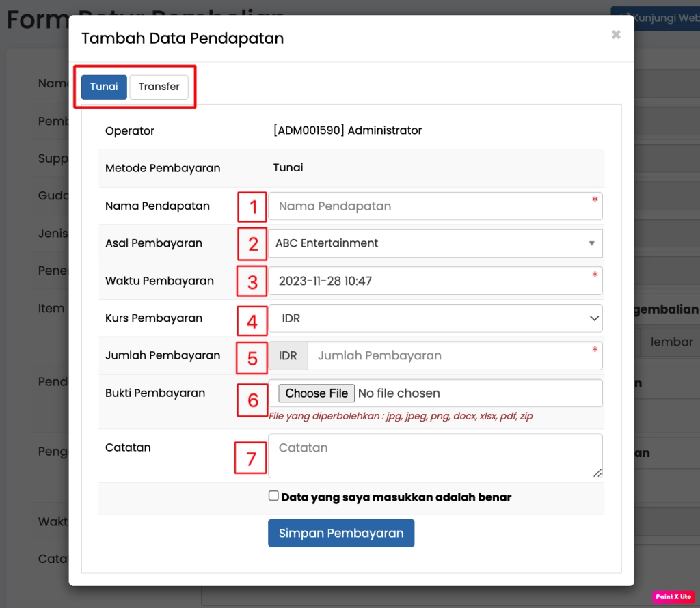This screenshot has height=608, width=700.
Task: Close the Tambah Data Pendapatan dialog
Action: click(x=616, y=35)
